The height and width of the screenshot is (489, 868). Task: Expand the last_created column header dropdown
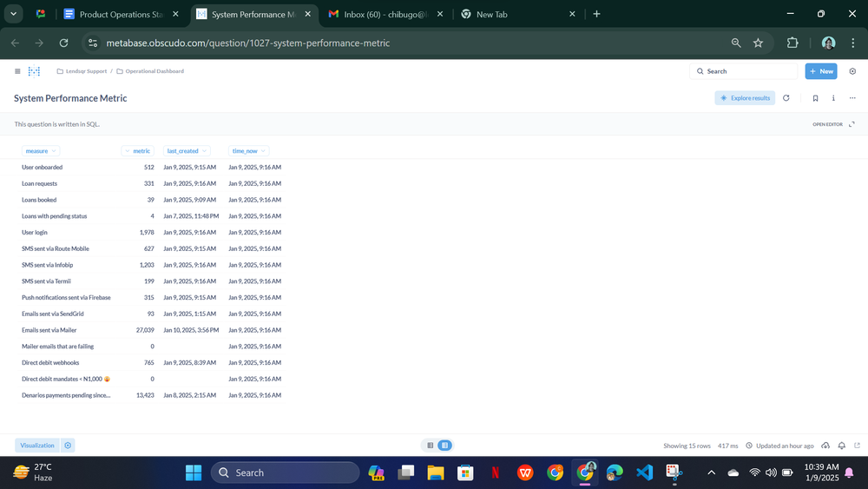point(187,151)
